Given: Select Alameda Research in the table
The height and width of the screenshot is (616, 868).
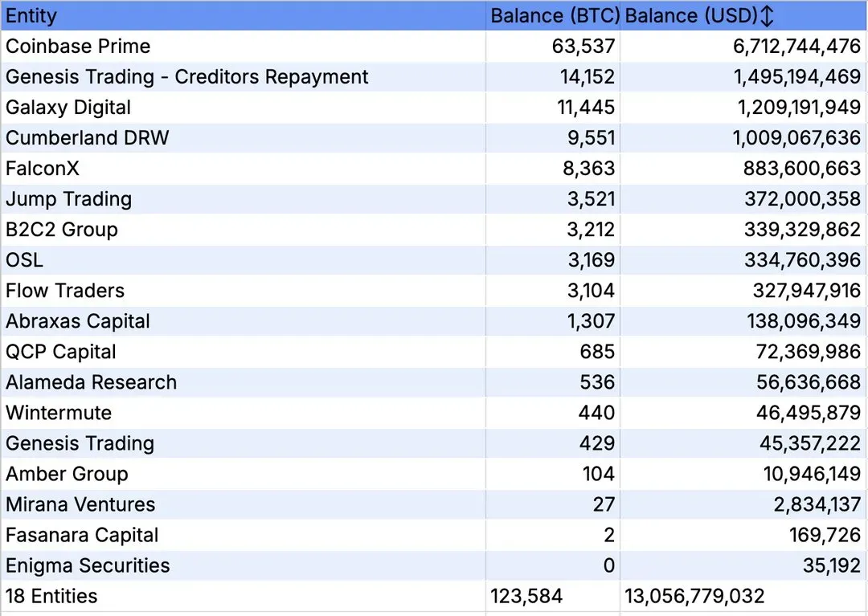Looking at the screenshot, I should [91, 382].
